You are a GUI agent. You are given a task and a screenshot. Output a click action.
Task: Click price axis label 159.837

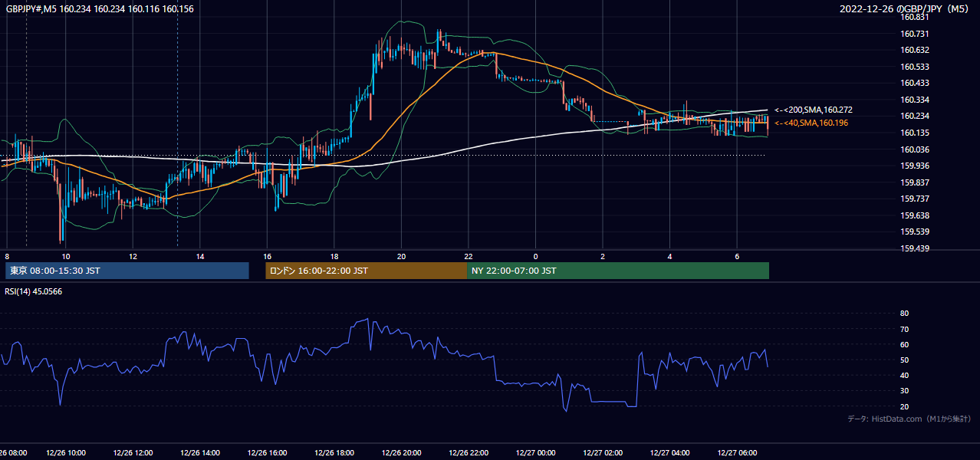[914, 182]
